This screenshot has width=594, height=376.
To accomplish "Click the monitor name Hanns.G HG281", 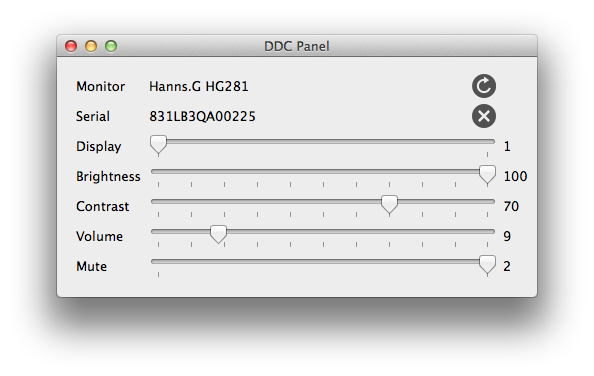I will pyautogui.click(x=199, y=86).
